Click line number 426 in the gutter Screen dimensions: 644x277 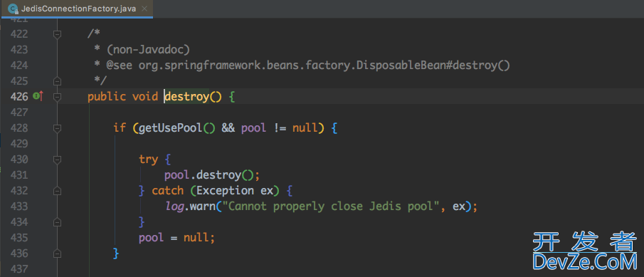click(19, 97)
